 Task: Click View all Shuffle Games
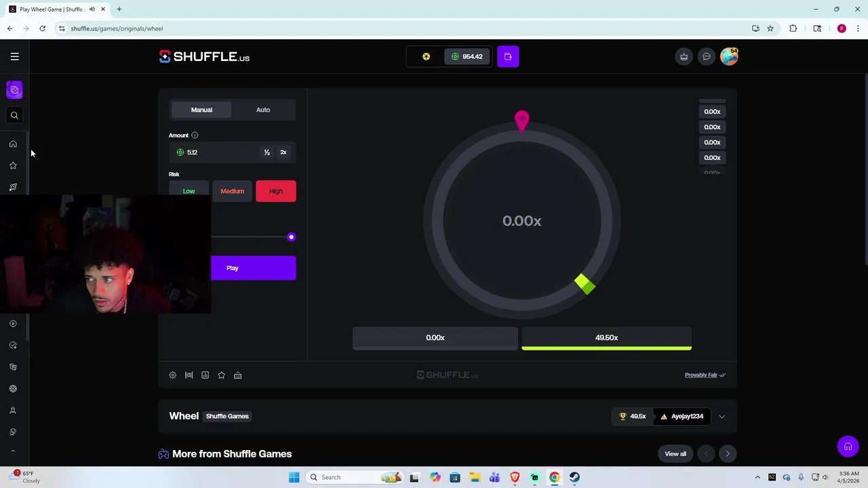click(675, 454)
